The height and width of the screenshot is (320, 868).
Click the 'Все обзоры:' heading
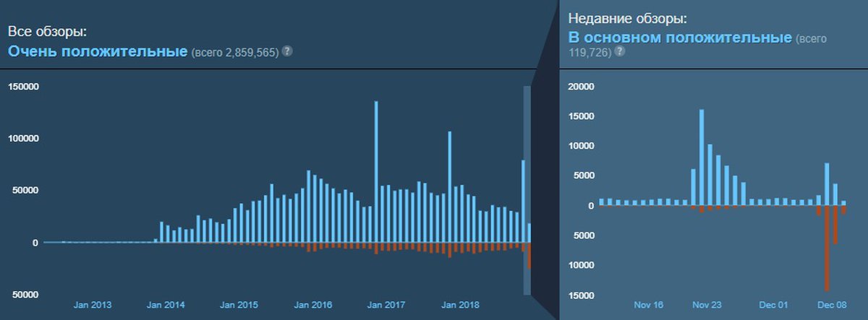[x=47, y=33]
